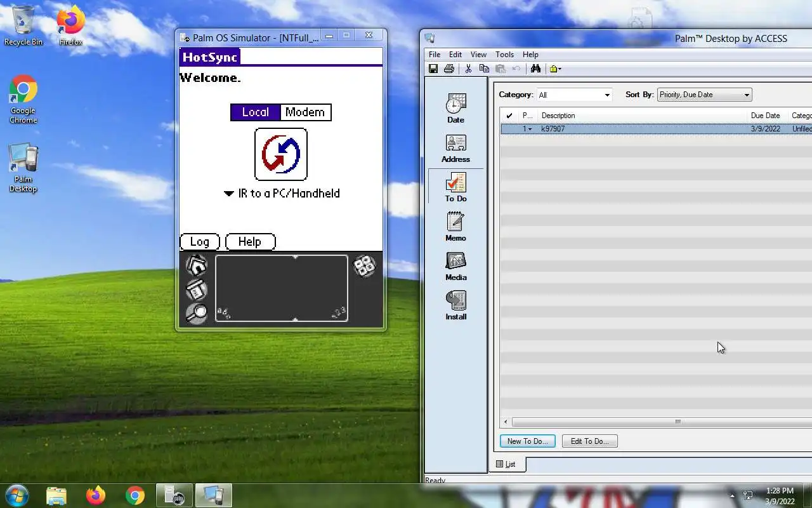Open Windows Start menu

click(16, 495)
